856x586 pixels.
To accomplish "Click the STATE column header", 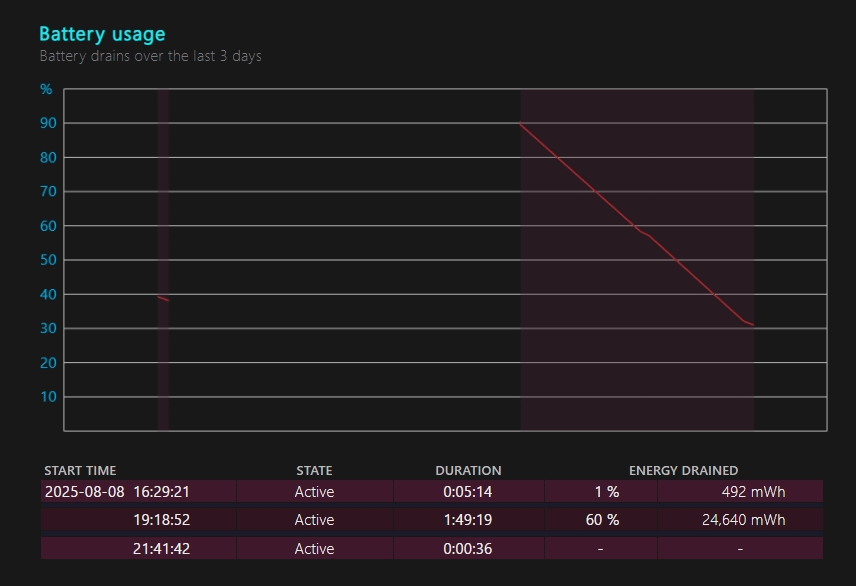I will (314, 470).
